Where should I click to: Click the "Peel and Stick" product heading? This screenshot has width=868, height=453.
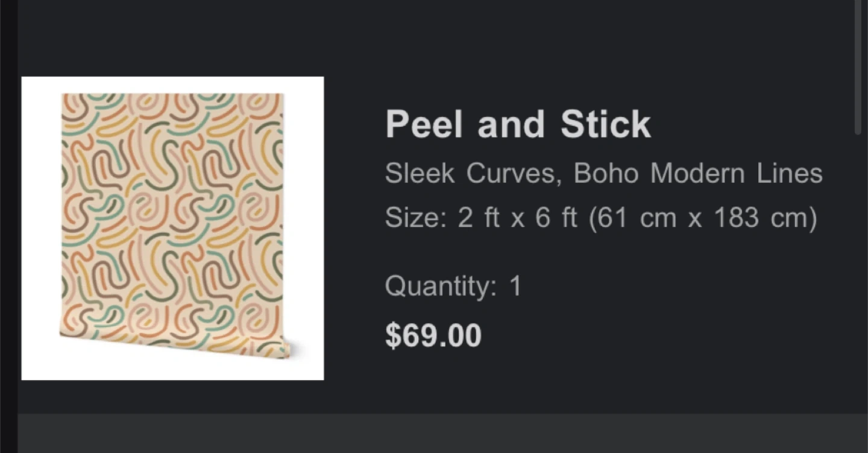pos(518,124)
